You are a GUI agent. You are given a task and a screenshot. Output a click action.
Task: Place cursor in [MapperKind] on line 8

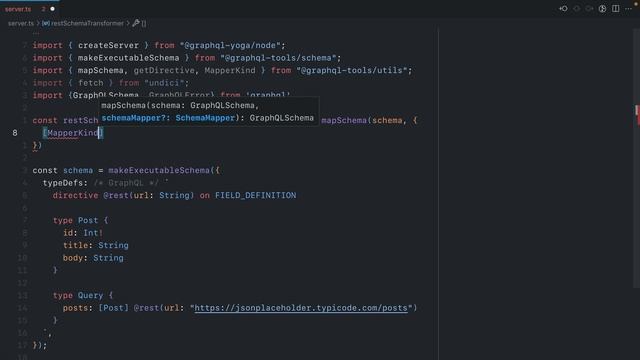coord(73,133)
